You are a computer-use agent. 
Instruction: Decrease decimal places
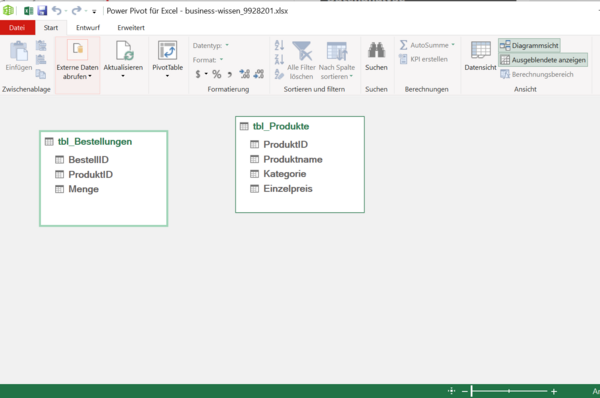coord(259,74)
